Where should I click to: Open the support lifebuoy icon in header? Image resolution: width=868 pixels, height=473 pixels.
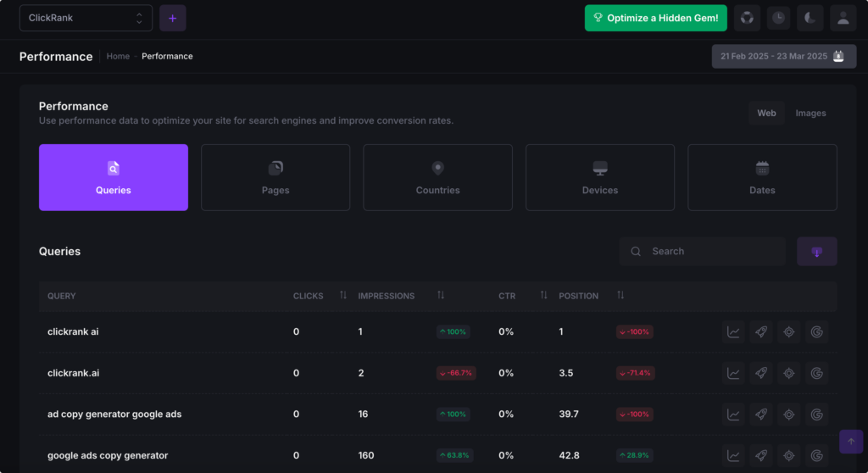[747, 19]
